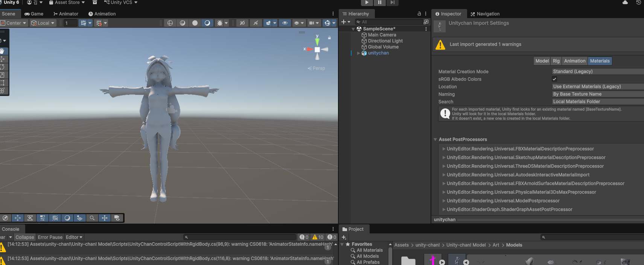644x265 pixels.
Task: Open the Asset Store menu
Action: 67,2
